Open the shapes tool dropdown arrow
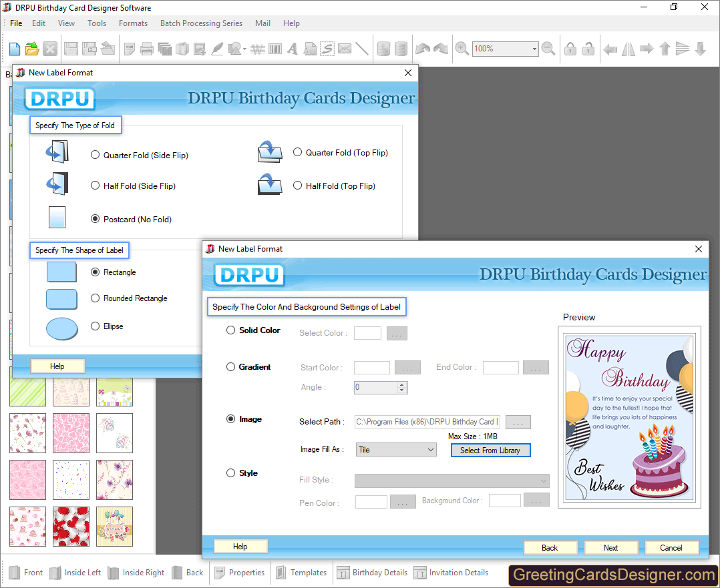 coord(244,49)
